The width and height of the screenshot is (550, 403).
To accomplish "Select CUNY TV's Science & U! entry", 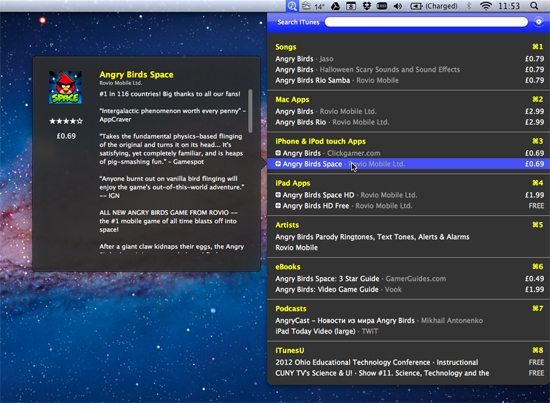I will click(x=409, y=373).
